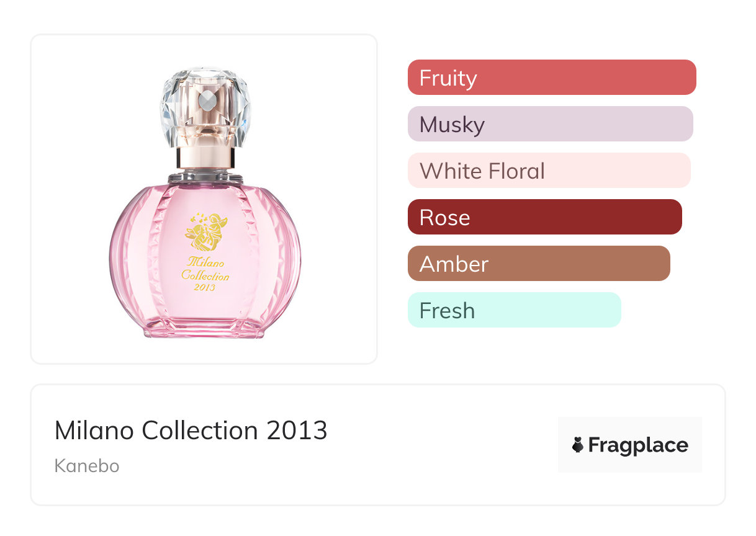This screenshot has width=756, height=536.
Task: Click the gold Collection script on the bottle
Action: tap(205, 275)
